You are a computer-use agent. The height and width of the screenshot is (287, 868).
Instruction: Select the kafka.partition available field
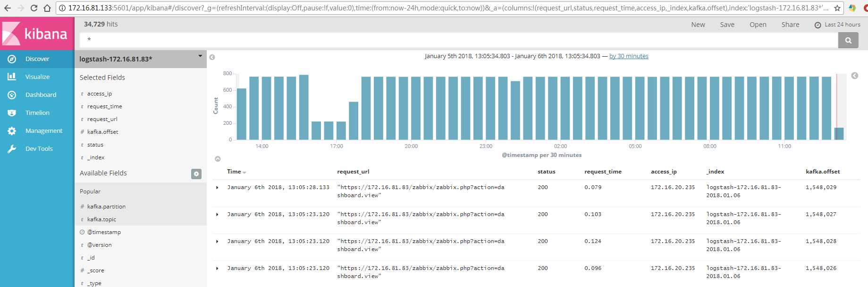pyautogui.click(x=106, y=207)
